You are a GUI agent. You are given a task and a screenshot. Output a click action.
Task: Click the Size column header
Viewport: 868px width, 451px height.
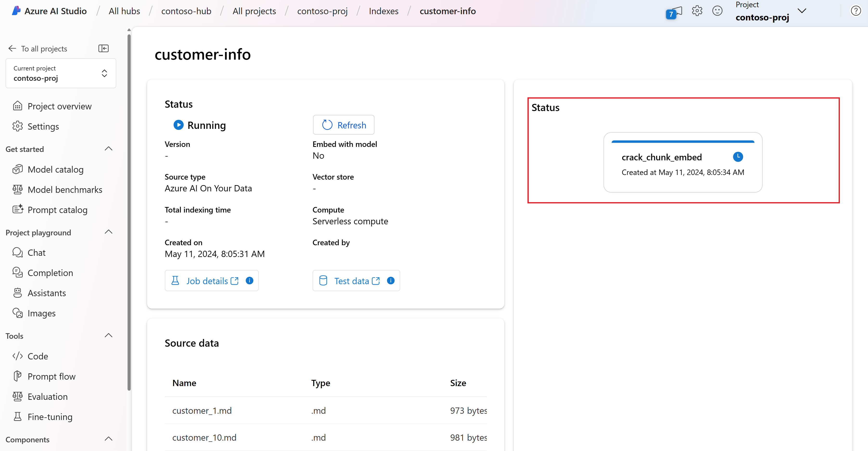[458, 383]
